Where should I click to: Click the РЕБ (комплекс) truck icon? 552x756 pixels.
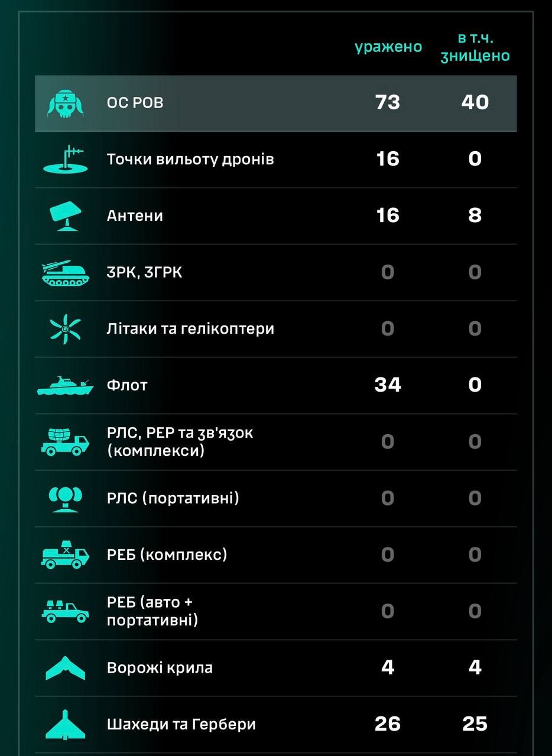(x=65, y=555)
